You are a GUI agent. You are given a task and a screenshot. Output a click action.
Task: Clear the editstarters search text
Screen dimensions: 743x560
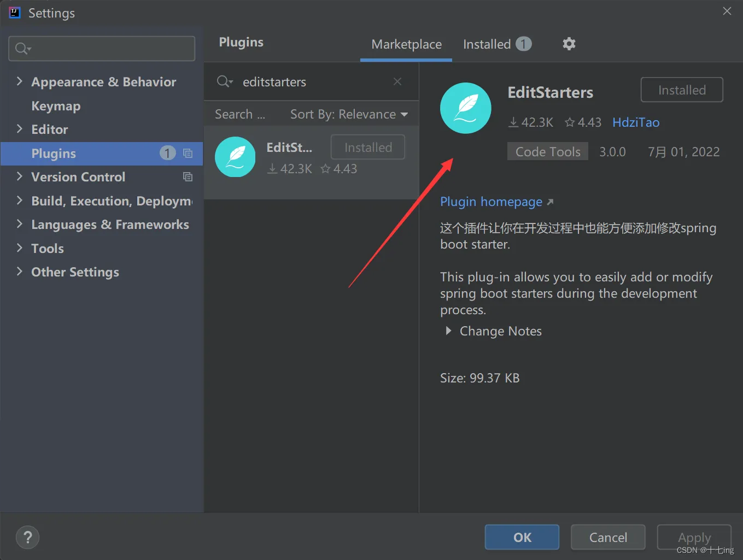[x=397, y=81]
